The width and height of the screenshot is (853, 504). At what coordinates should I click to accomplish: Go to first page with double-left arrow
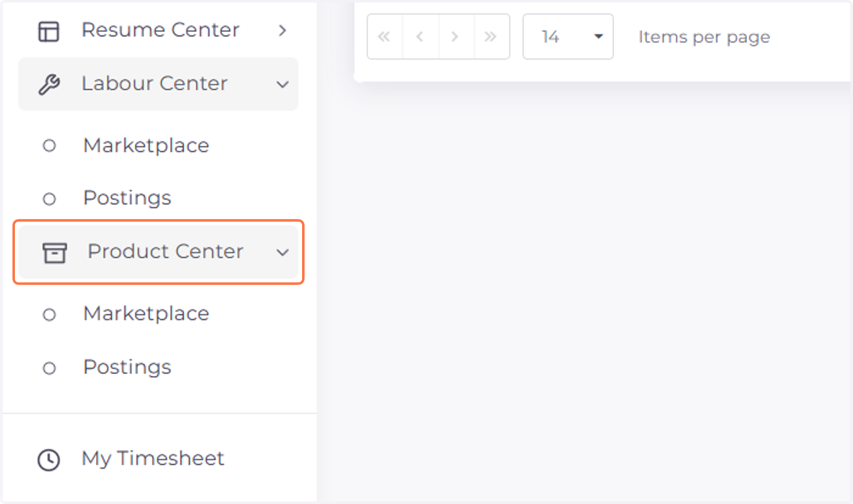385,36
